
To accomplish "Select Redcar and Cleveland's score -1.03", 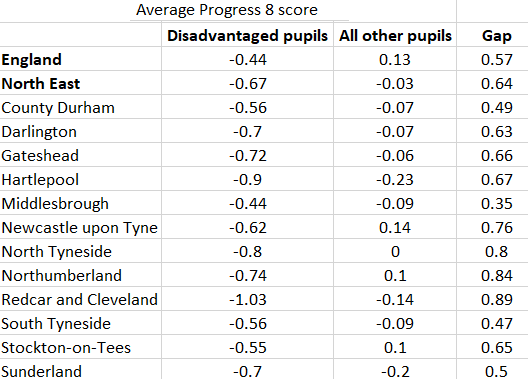I will coord(248,299).
